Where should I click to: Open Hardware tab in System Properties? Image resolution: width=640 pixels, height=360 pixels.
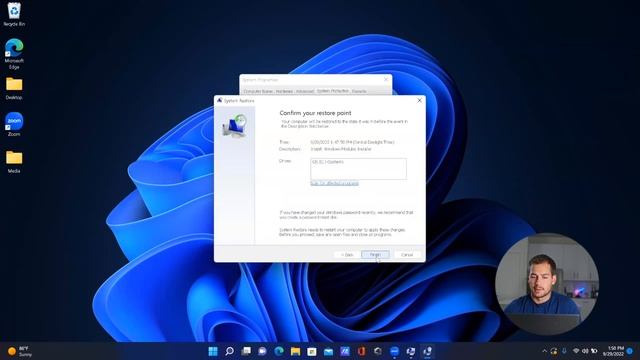tap(284, 91)
